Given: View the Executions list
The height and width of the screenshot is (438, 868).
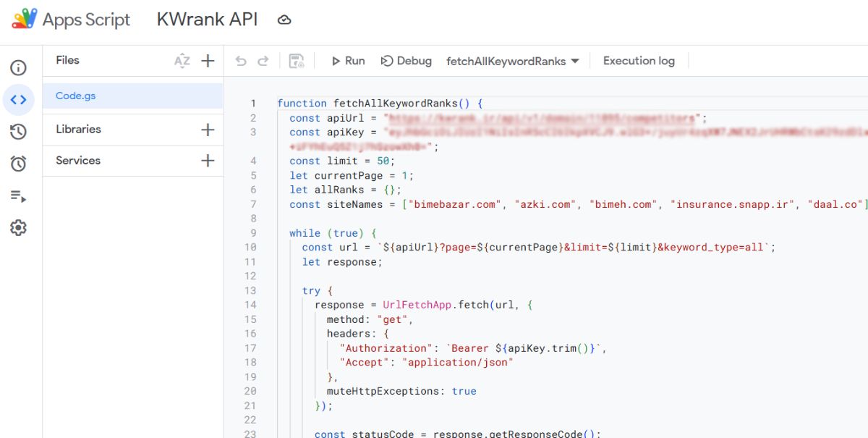Looking at the screenshot, I should tap(19, 195).
